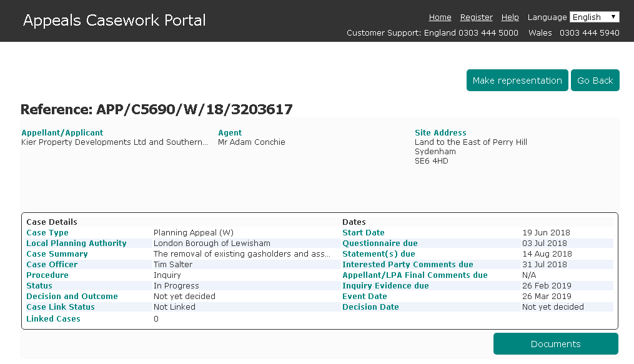Image resolution: width=634 pixels, height=364 pixels.
Task: Click the Go Back button
Action: tap(595, 81)
